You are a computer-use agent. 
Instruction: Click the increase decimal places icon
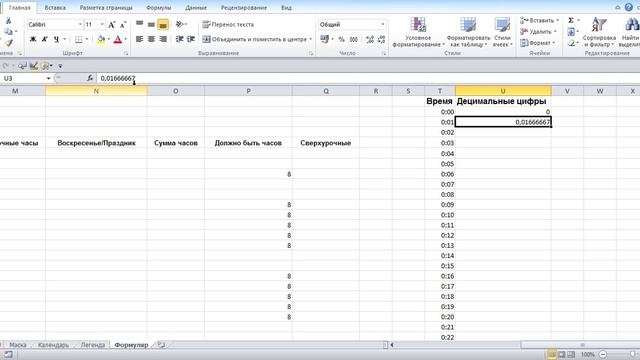point(370,40)
